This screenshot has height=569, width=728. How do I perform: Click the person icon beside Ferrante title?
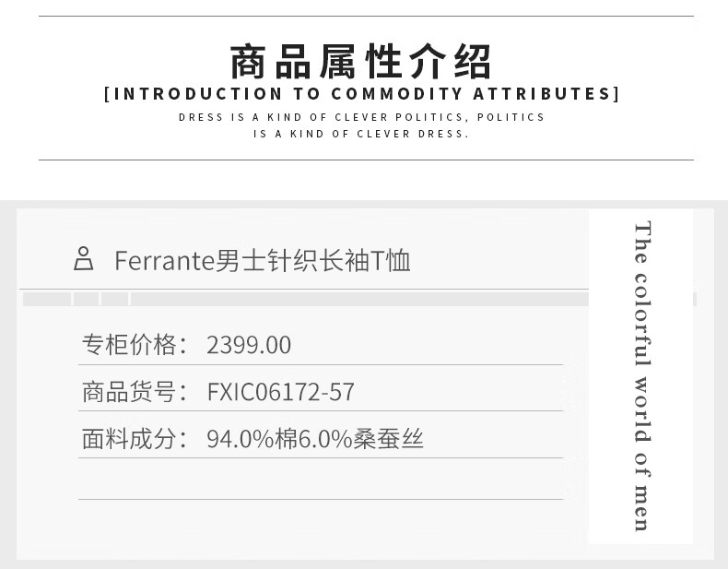83,259
